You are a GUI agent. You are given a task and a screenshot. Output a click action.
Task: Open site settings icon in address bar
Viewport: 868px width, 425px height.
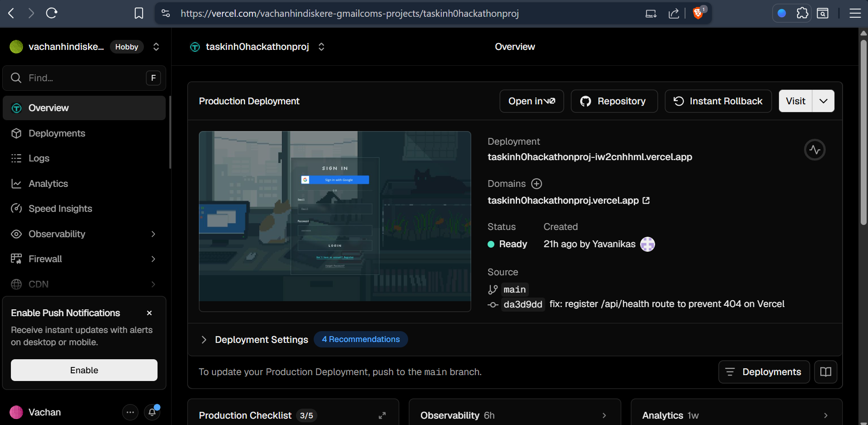tap(166, 13)
